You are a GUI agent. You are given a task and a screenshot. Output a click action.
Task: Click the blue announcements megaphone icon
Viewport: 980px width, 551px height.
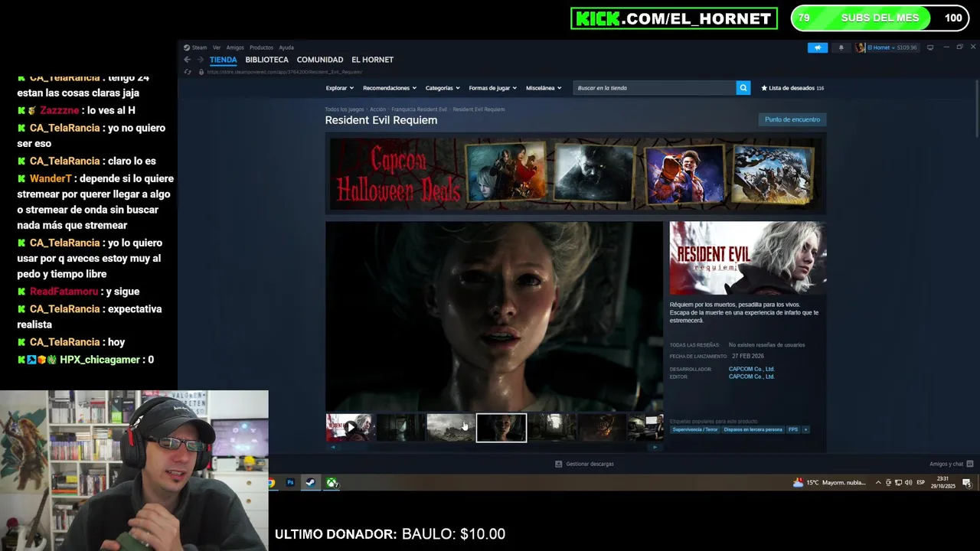coord(818,47)
